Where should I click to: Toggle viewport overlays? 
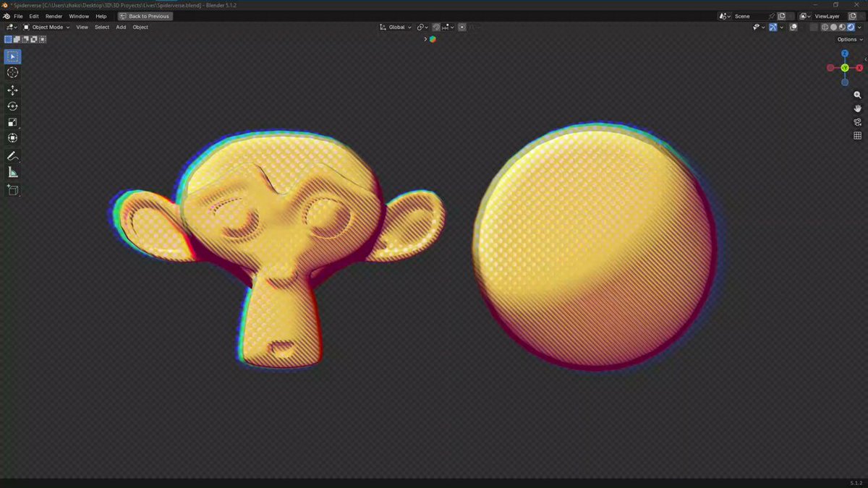[793, 27]
